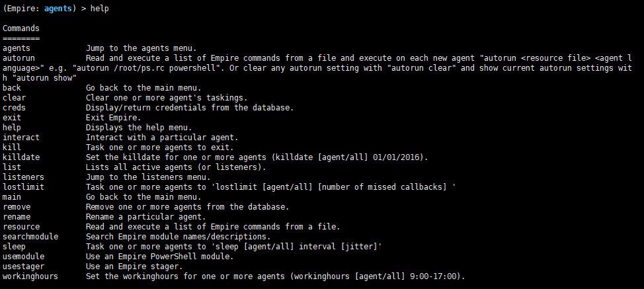
Task: Click the 'agents' command in help list
Action: [17, 48]
